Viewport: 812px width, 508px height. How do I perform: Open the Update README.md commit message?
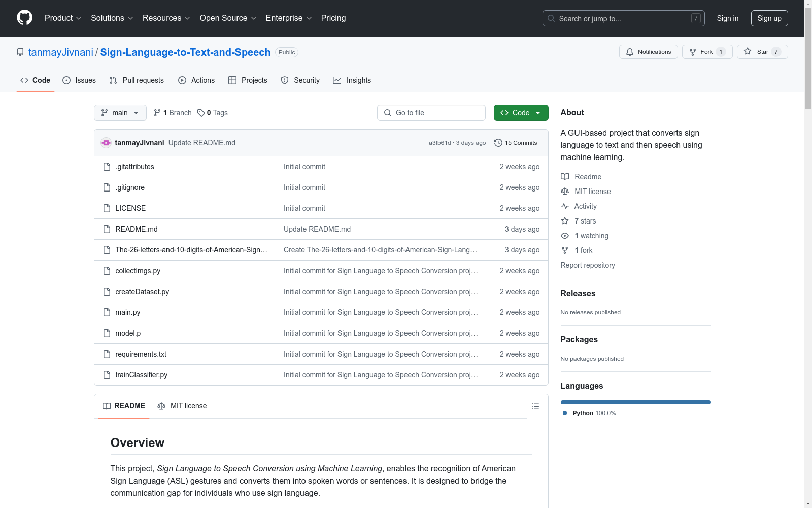coord(202,143)
